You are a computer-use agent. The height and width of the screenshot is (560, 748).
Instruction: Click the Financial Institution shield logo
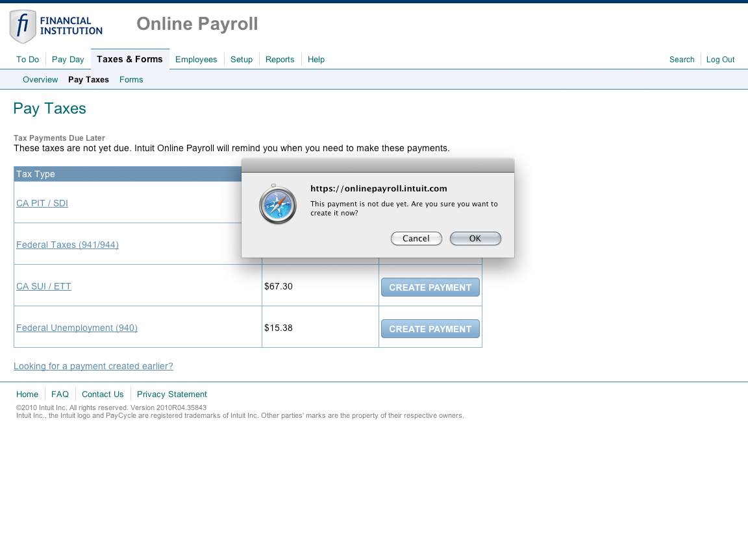[x=23, y=26]
